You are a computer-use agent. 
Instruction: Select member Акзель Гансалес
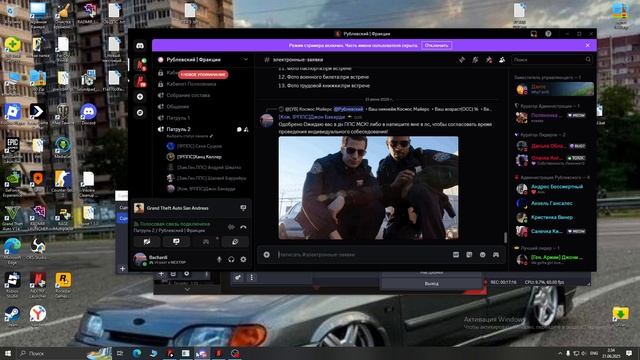(x=552, y=203)
